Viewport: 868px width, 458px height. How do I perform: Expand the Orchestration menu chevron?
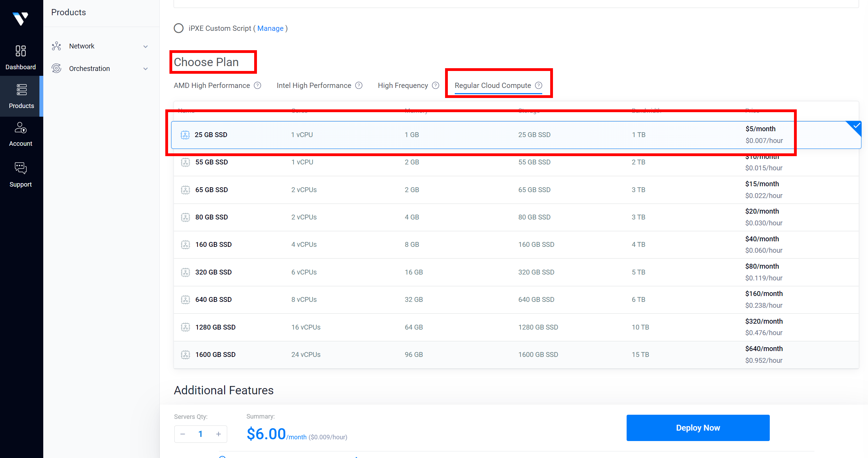tap(146, 69)
